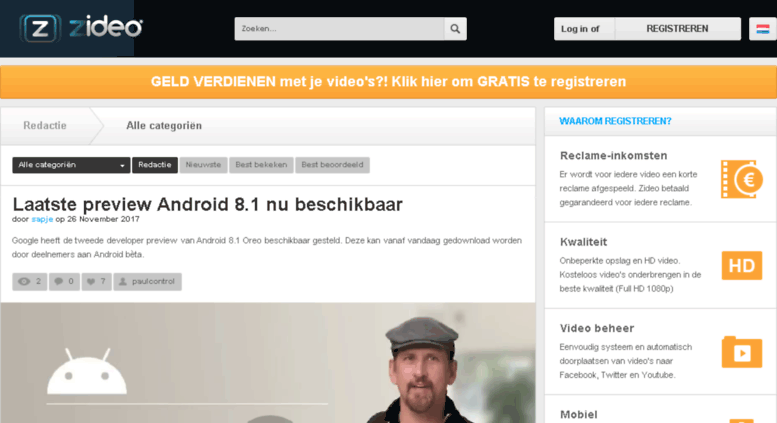The width and height of the screenshot is (777, 423).
Task: Click the views count eye badge
Action: 30,282
